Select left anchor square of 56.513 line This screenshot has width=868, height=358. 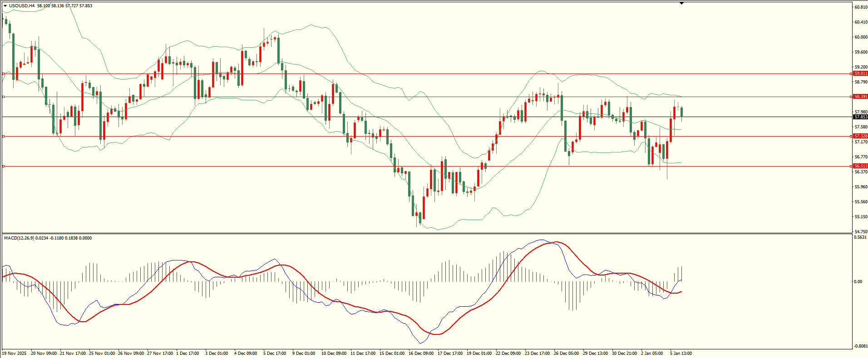pos(4,167)
